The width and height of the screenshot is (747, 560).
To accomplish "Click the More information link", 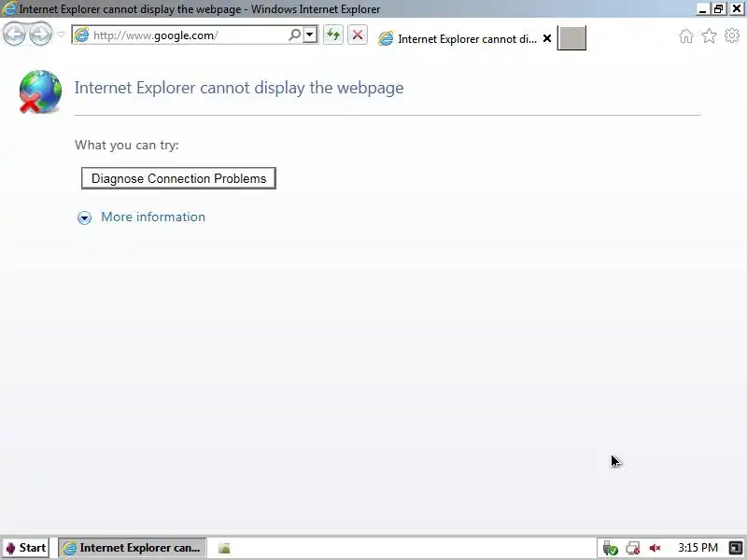I will pyautogui.click(x=153, y=217).
